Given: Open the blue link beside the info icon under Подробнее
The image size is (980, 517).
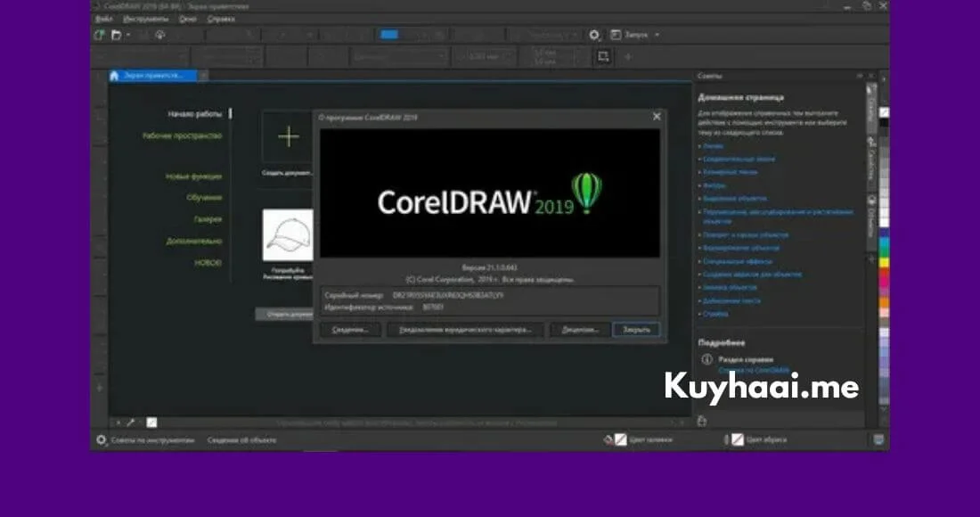Looking at the screenshot, I should pyautogui.click(x=754, y=370).
